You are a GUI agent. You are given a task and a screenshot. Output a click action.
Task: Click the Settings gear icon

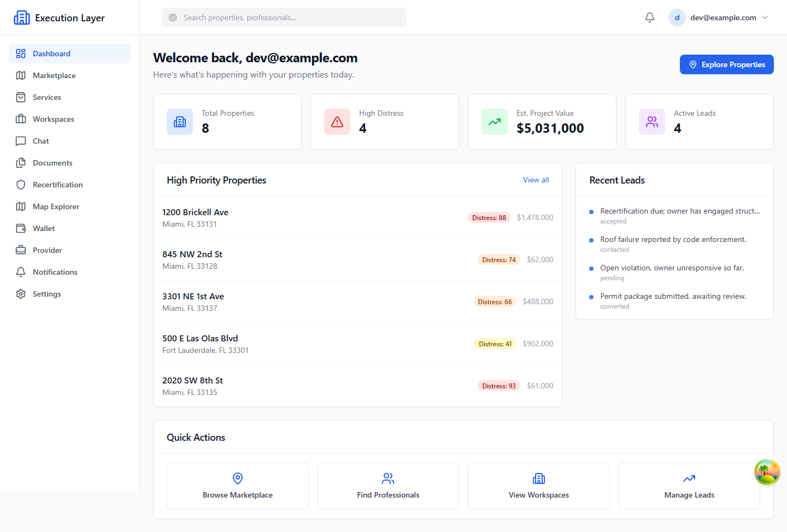21,294
